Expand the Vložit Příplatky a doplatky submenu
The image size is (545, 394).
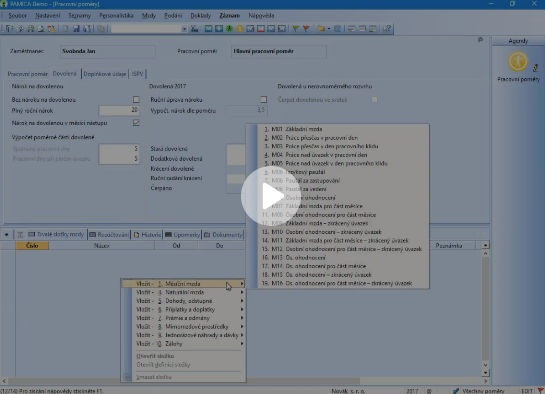[184, 309]
